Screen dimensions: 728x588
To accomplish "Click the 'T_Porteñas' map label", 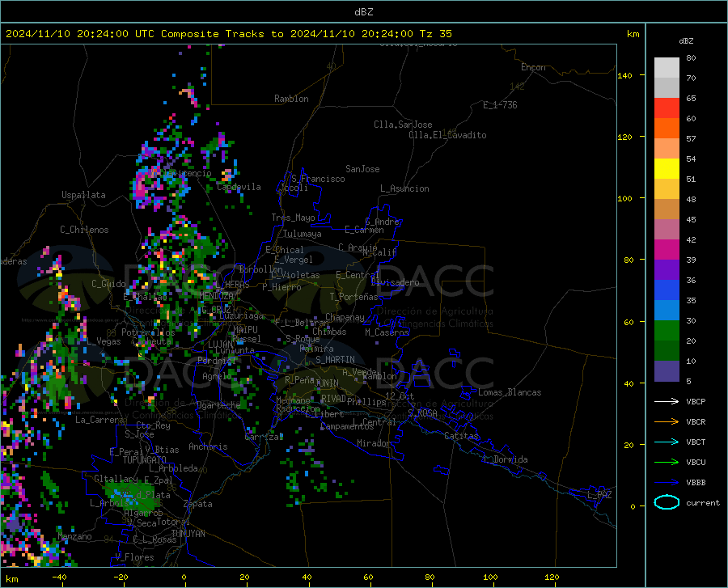I will pyautogui.click(x=353, y=297).
